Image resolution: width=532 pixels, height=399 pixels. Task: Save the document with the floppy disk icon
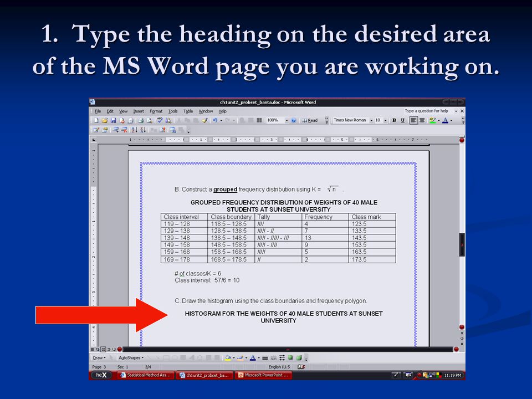[113, 120]
